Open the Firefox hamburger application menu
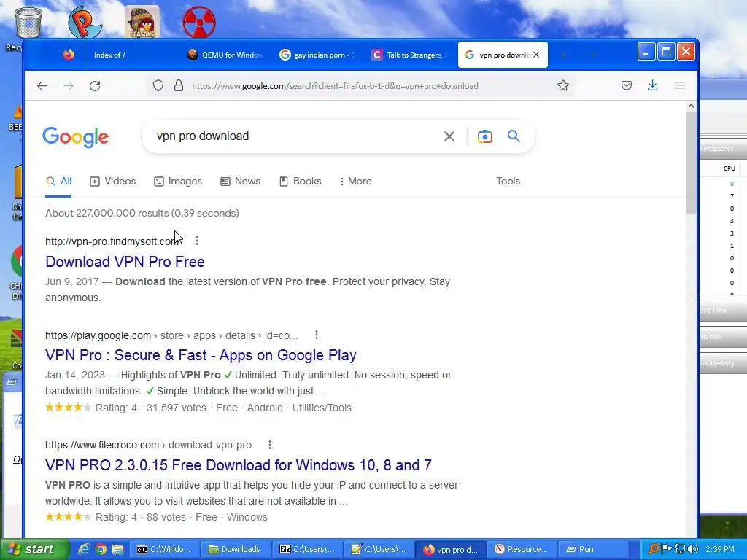Viewport: 747px width, 560px height. pyautogui.click(x=679, y=86)
